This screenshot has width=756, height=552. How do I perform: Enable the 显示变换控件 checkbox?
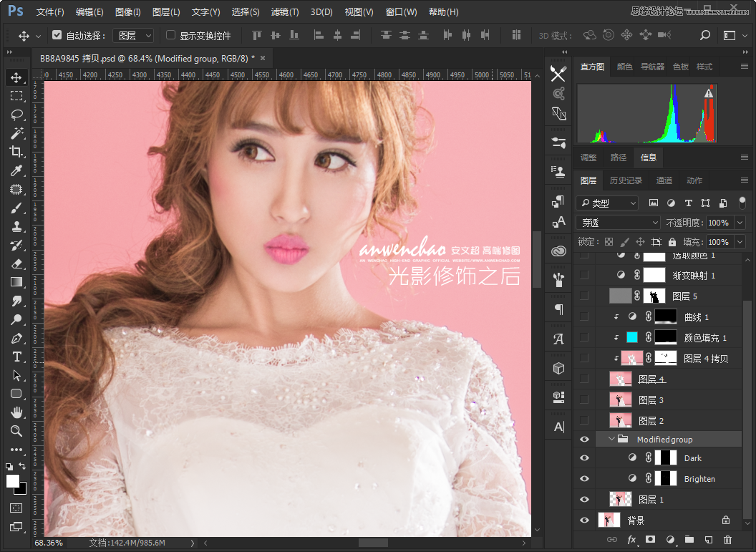(x=170, y=36)
